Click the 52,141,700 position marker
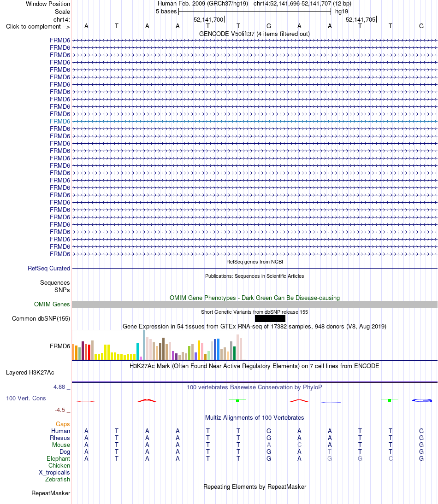The height and width of the screenshot is (504, 438). [209, 20]
